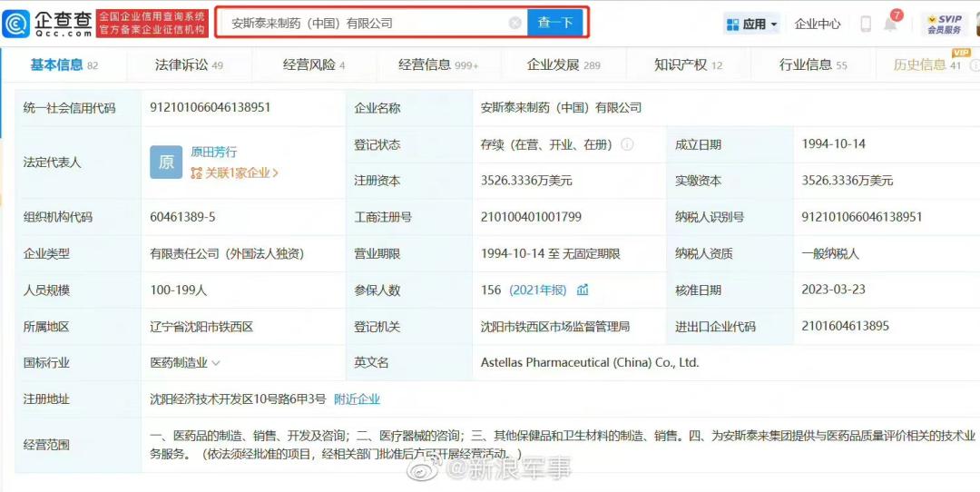Viewport: 980px width, 492px height.
Task: Expand 关联1家企业 related companies
Action: click(x=234, y=173)
